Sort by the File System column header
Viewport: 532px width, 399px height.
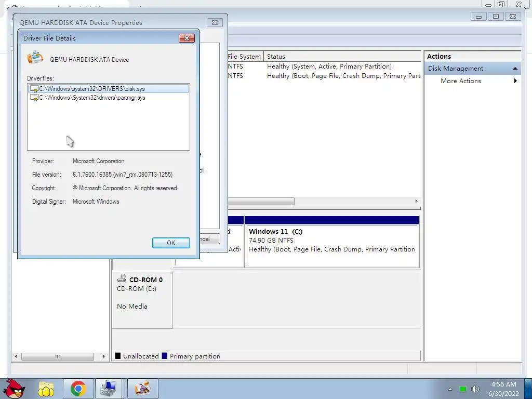pos(244,56)
